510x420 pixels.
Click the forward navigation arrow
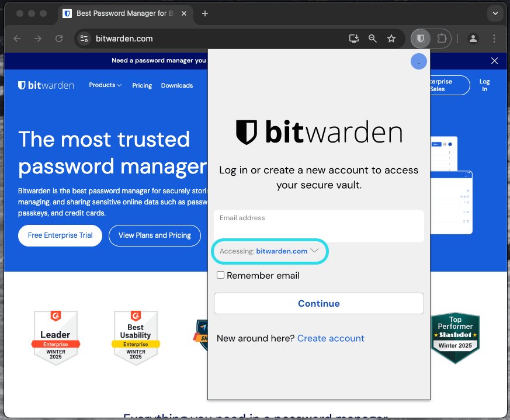(37, 39)
